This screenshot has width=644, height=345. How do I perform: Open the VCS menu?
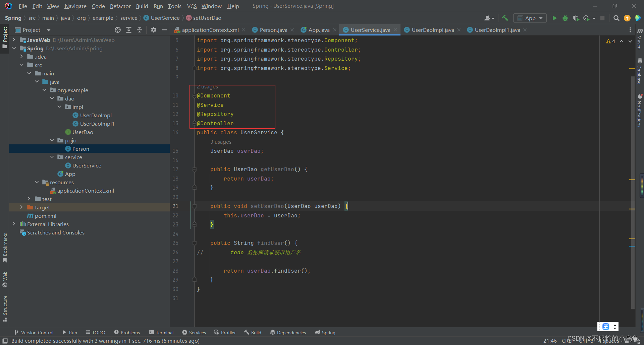coord(192,6)
